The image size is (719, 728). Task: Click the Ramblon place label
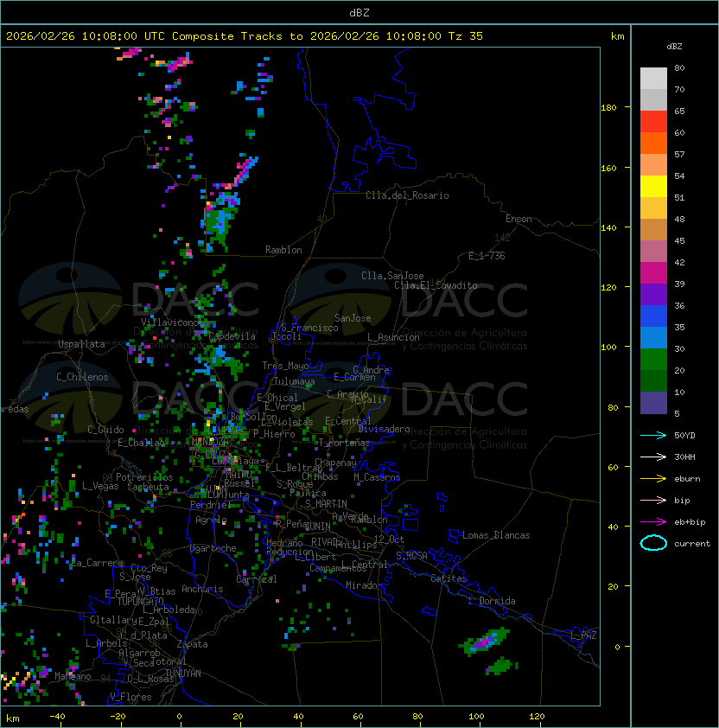(283, 250)
